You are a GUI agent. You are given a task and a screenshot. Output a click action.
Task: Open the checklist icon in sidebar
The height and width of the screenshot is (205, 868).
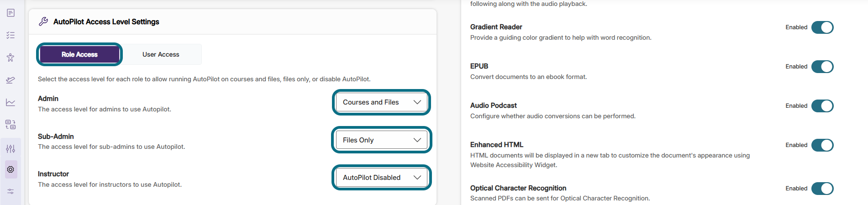coord(11,35)
